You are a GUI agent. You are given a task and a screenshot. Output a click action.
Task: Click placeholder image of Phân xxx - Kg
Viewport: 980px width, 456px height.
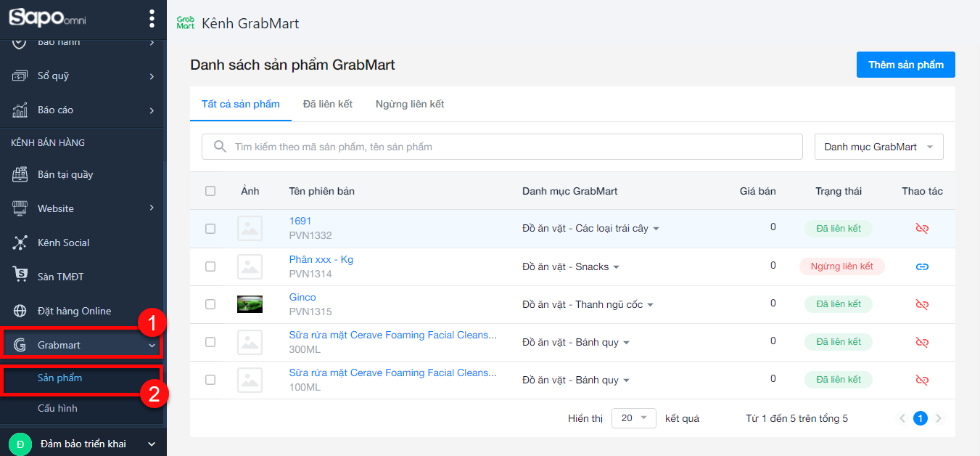pos(250,266)
